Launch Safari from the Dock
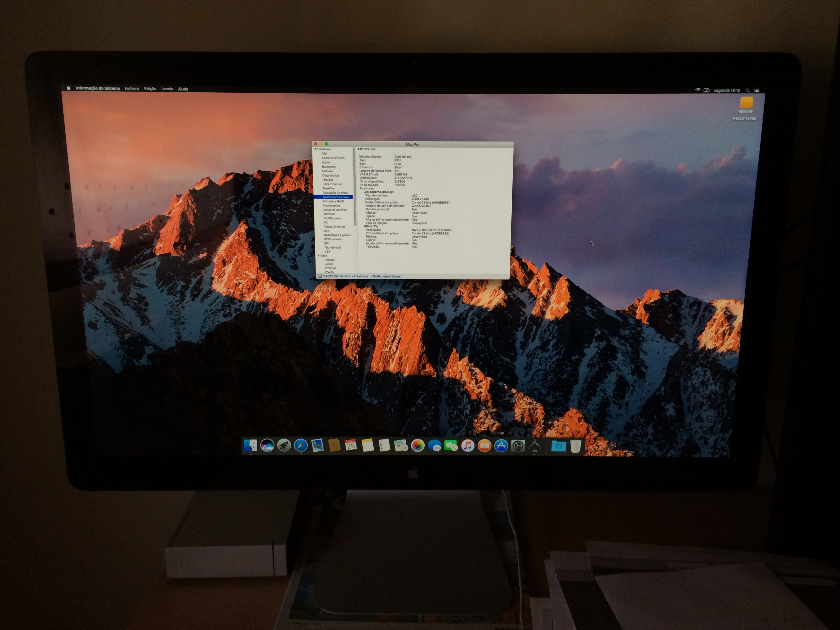This screenshot has height=630, width=840. [x=301, y=445]
